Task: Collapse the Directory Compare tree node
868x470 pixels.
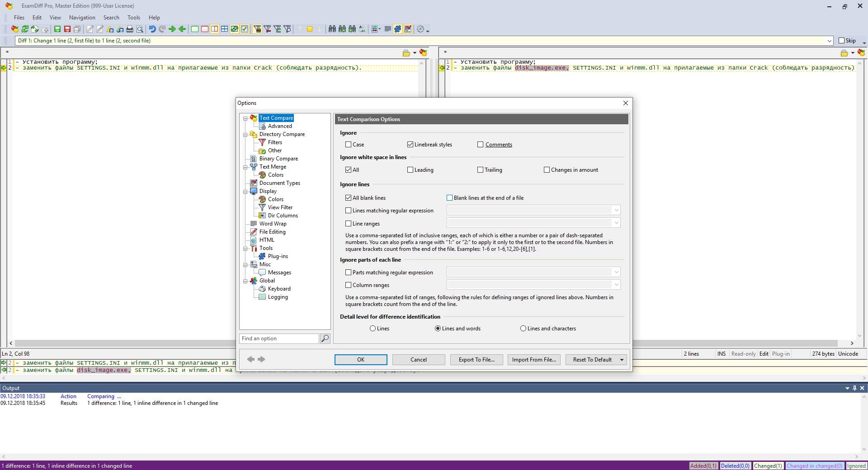Action: (x=245, y=135)
